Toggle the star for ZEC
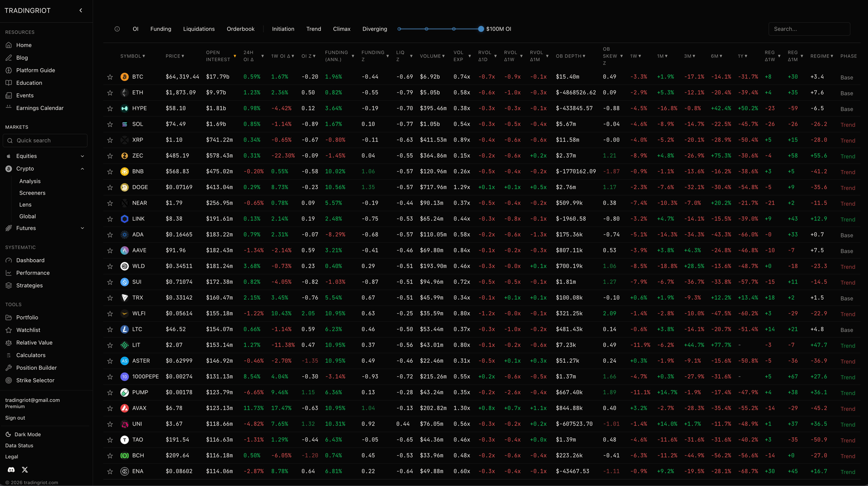This screenshot has width=868, height=486. click(x=110, y=156)
